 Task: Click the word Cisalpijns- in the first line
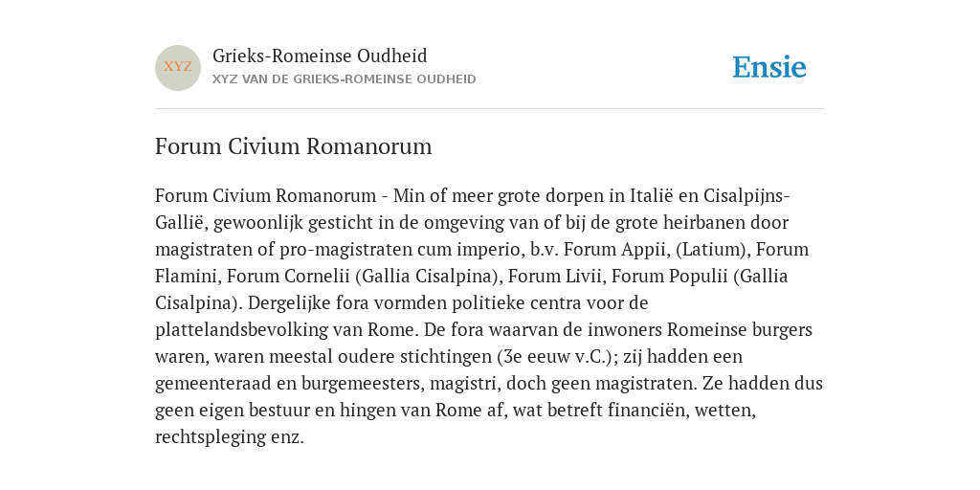pyautogui.click(x=746, y=196)
